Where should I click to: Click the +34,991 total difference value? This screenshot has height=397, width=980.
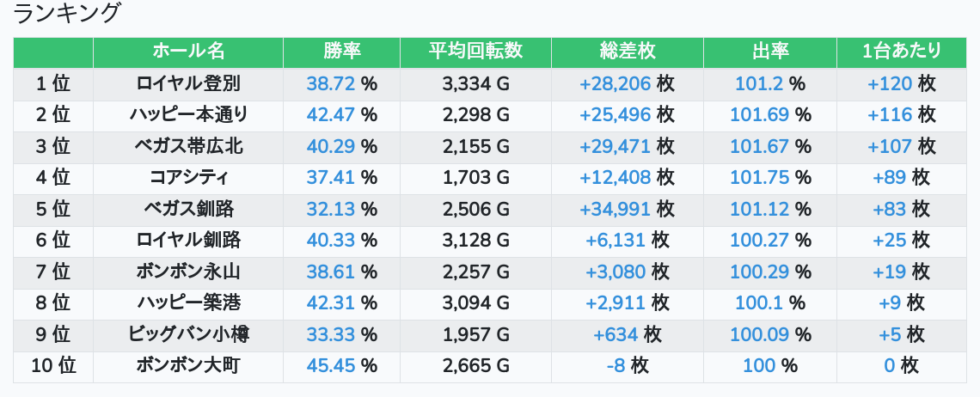(615, 209)
